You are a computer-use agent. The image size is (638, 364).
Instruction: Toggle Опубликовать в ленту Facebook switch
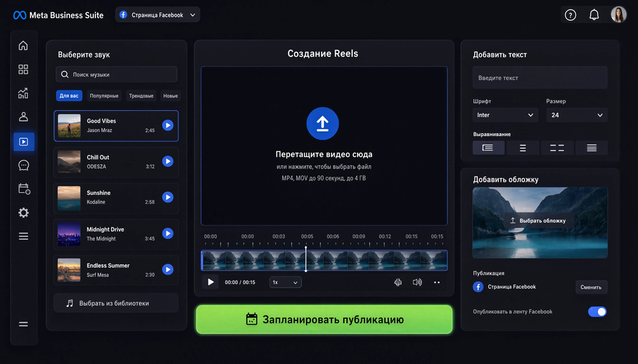pyautogui.click(x=598, y=312)
